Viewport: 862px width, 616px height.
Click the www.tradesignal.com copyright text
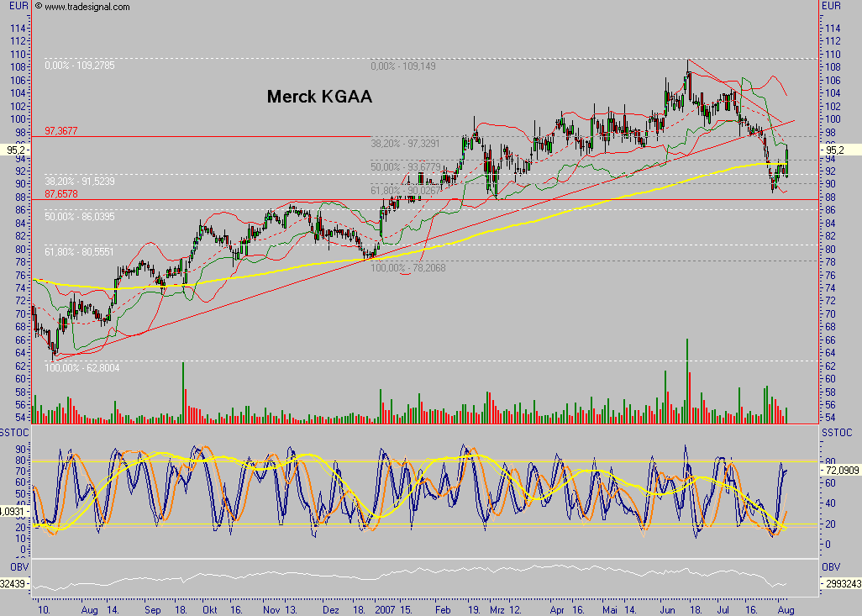[81, 8]
